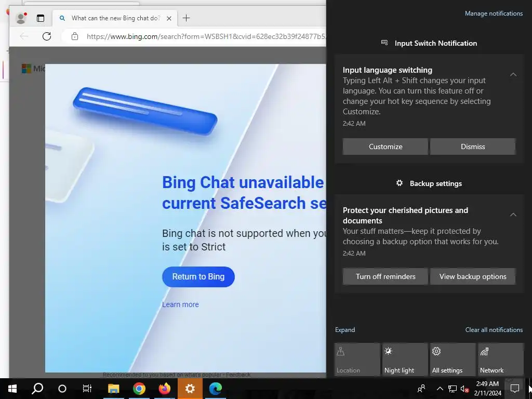Select the 'What can the new Bing chat do?' tab

coord(115,18)
